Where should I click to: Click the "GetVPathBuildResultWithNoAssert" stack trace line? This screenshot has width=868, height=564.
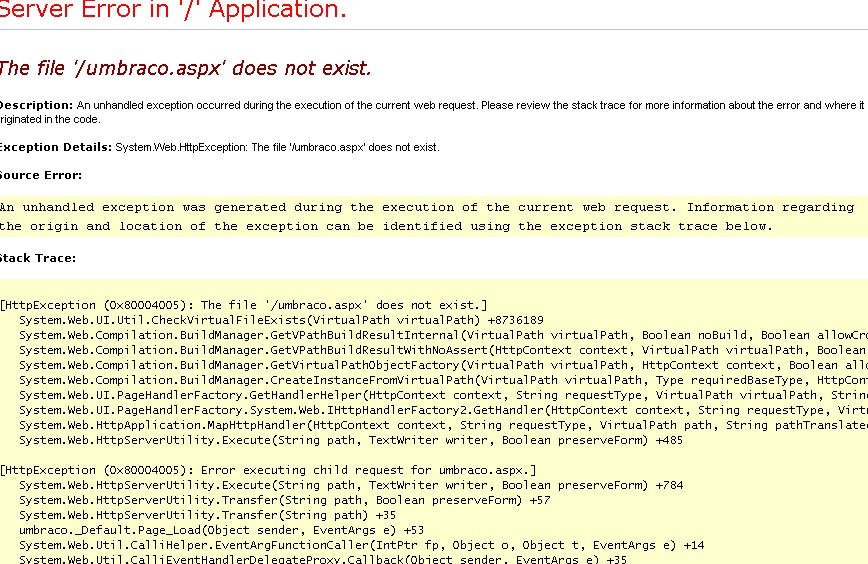click(443, 350)
